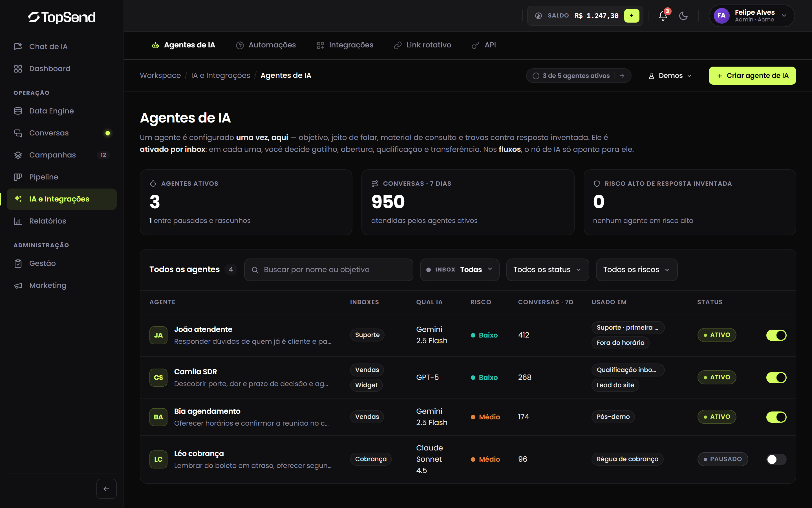Screen dimensions: 812x508
Task: Click the Lead do site chip
Action: [x=615, y=385]
